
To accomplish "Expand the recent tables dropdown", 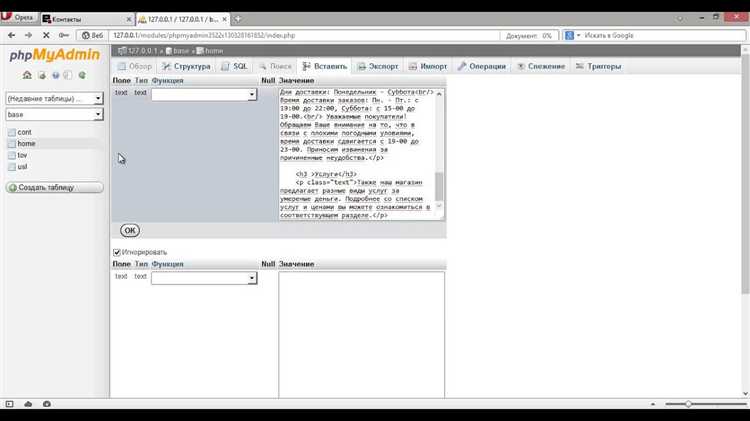I will (x=54, y=99).
